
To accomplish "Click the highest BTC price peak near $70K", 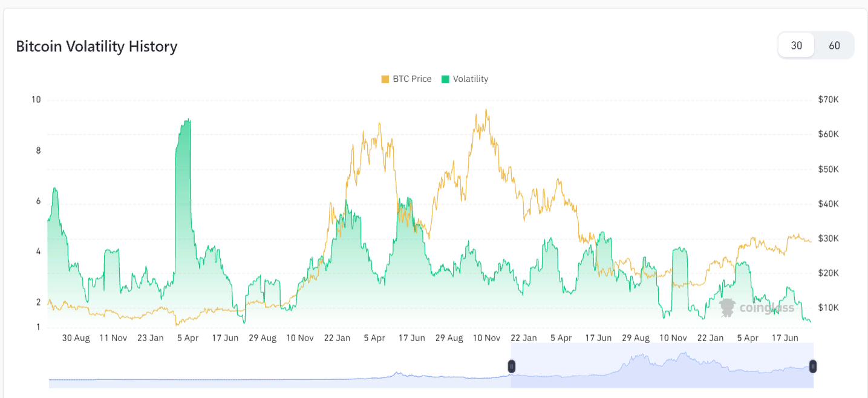I will (486, 111).
